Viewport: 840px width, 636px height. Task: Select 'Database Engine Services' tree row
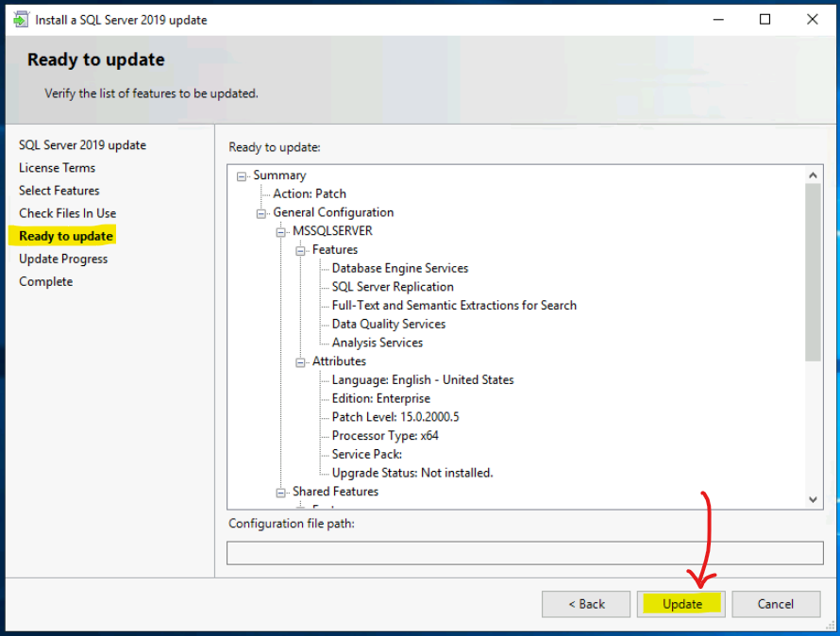(400, 268)
